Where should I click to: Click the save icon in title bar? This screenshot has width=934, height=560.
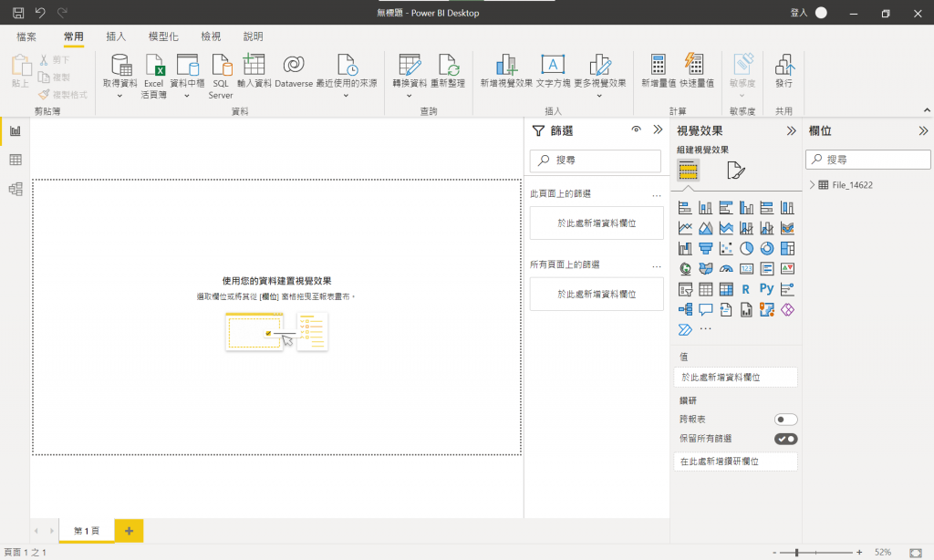pyautogui.click(x=18, y=13)
